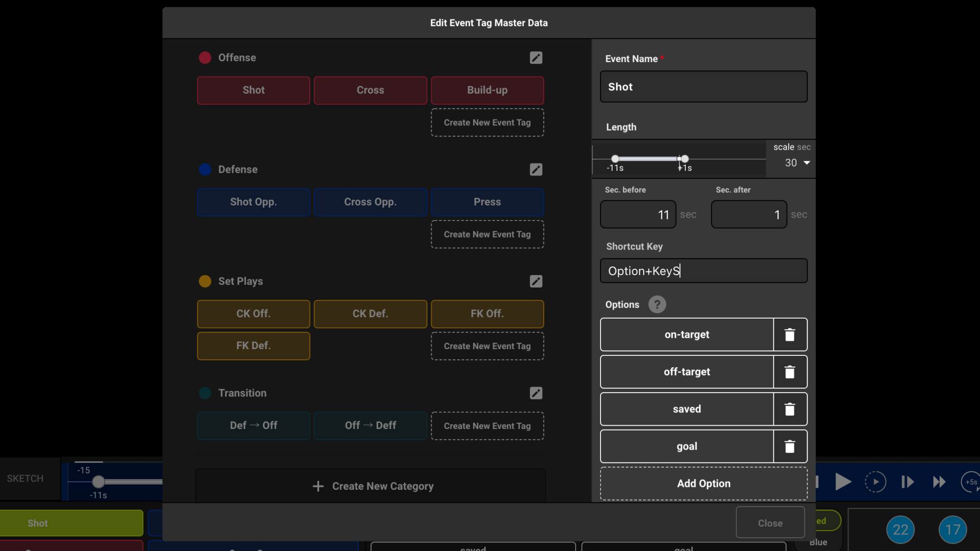This screenshot has width=980, height=551.
Task: Close the Edit Event Tag dialog
Action: [x=770, y=522]
